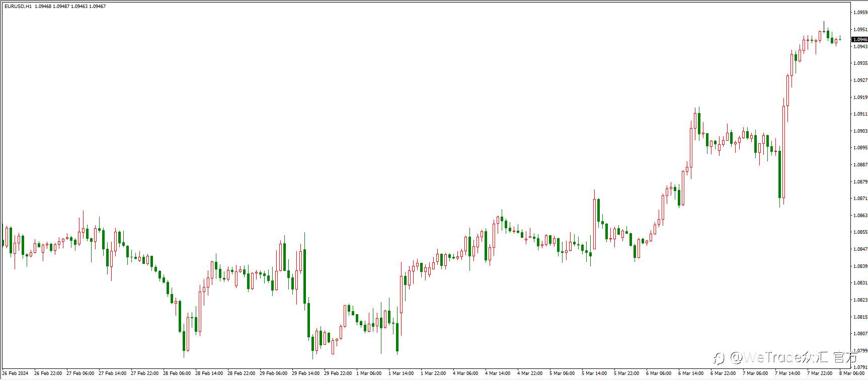The width and height of the screenshot is (868, 380).
Task: Select the 1.0823 price scale label
Action: (x=860, y=300)
